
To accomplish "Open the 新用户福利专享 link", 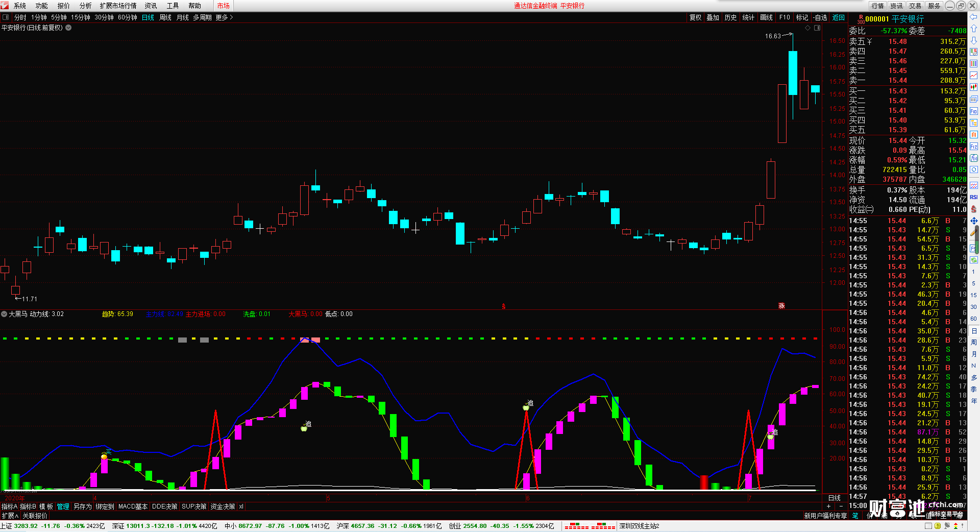I will [x=825, y=516].
